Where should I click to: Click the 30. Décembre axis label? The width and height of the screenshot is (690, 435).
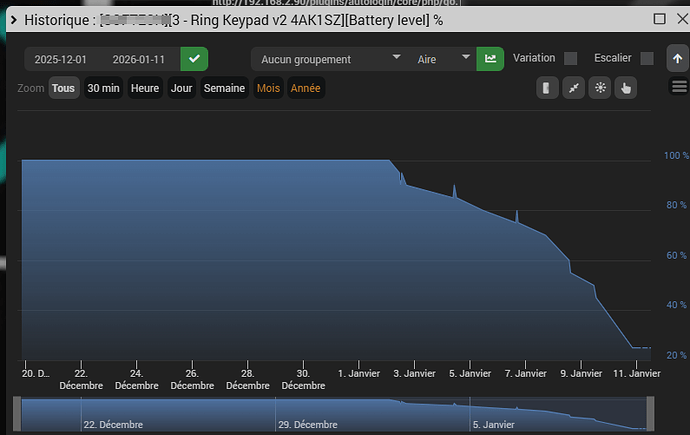[303, 380]
